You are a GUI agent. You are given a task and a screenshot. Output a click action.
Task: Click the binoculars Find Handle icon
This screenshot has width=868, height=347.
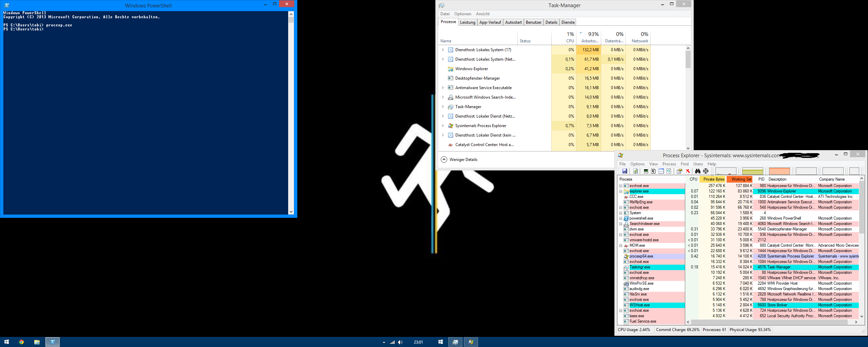pos(697,171)
